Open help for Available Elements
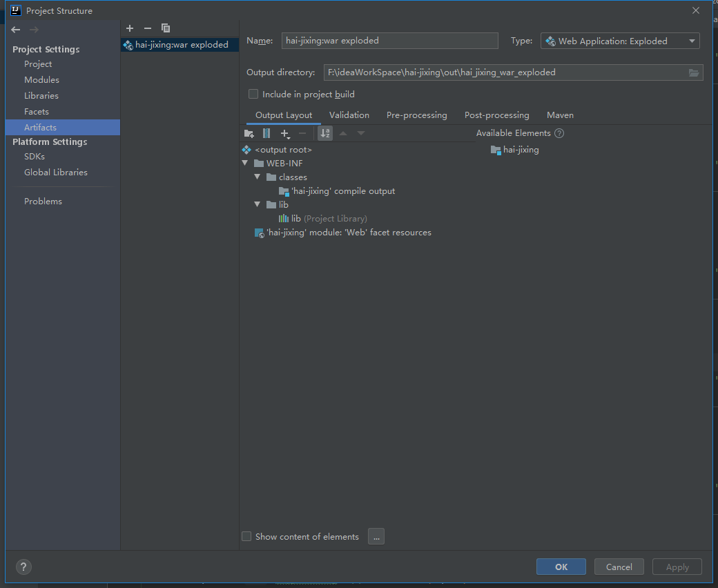The height and width of the screenshot is (588, 718). (x=559, y=133)
